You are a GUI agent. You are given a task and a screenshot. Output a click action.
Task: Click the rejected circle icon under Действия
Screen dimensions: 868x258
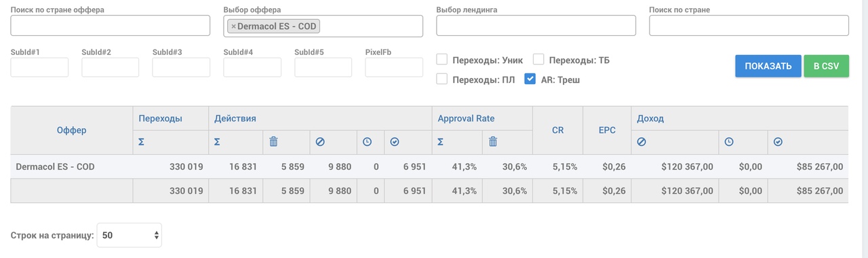coord(319,142)
